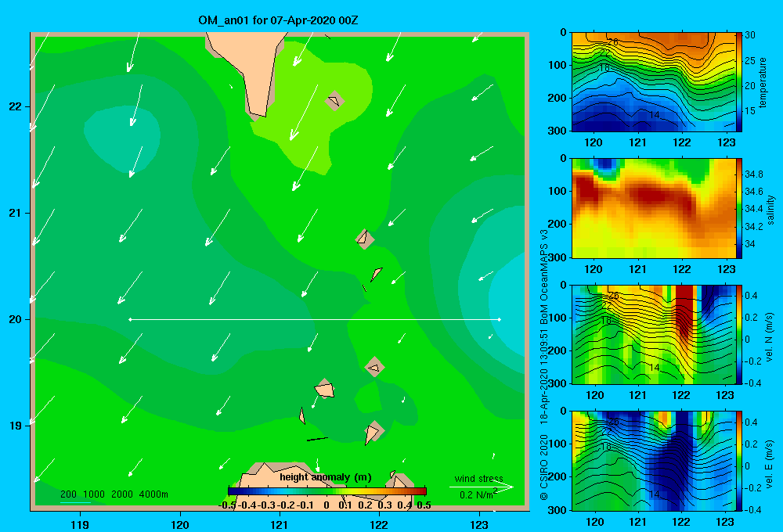
Task: Click the island near 121.5°E, 19.3°N
Action: 325,390
